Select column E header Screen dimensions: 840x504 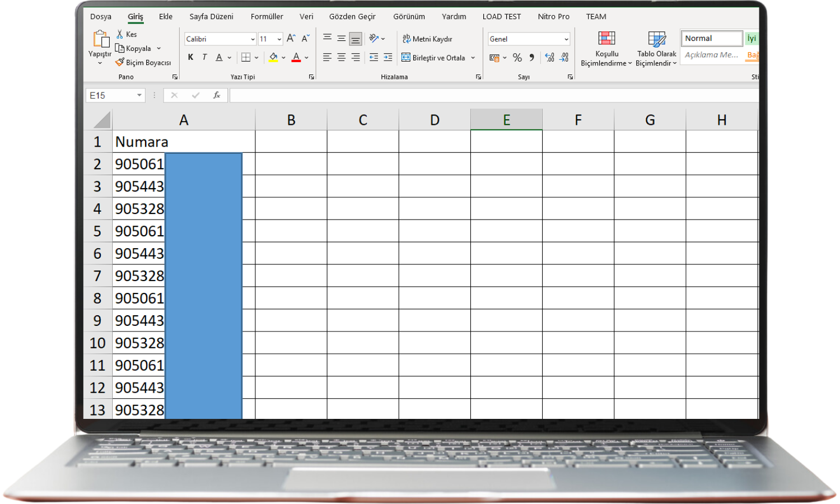click(506, 120)
